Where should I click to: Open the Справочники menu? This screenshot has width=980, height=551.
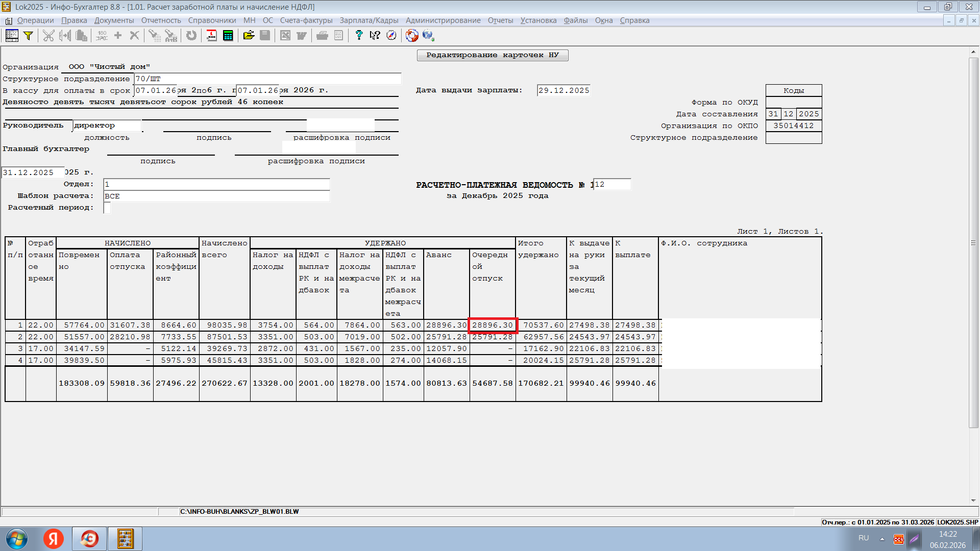coord(212,20)
